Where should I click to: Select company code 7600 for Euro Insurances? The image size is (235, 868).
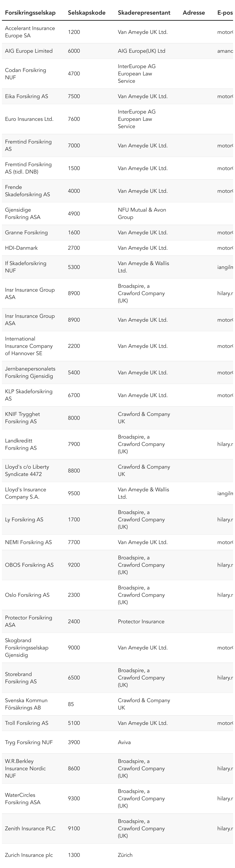click(x=74, y=119)
